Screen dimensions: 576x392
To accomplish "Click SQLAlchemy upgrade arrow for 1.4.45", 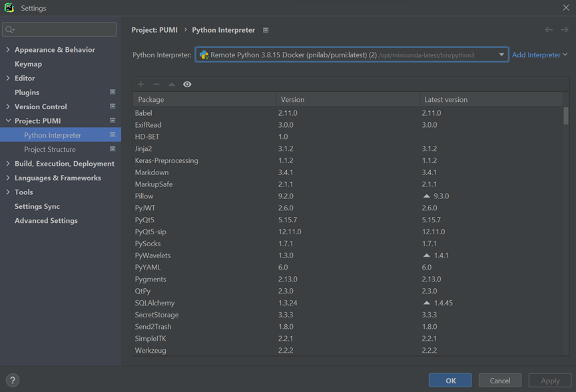I will [426, 303].
